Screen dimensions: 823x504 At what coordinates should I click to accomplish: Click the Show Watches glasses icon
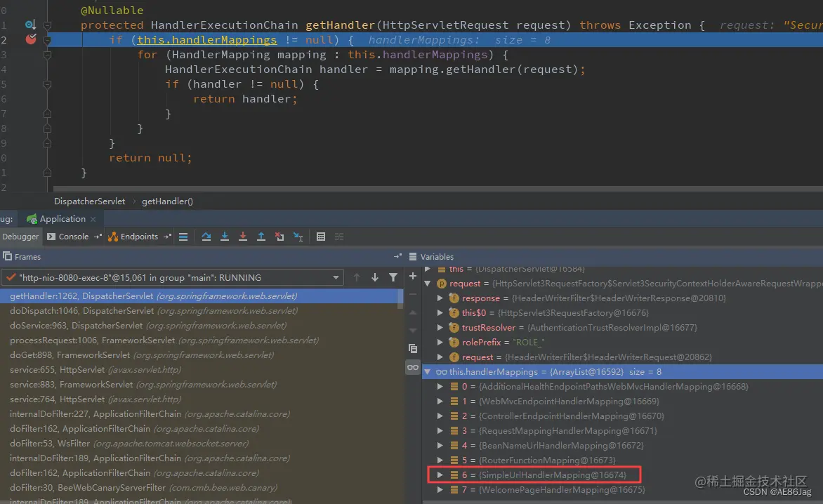(x=413, y=367)
